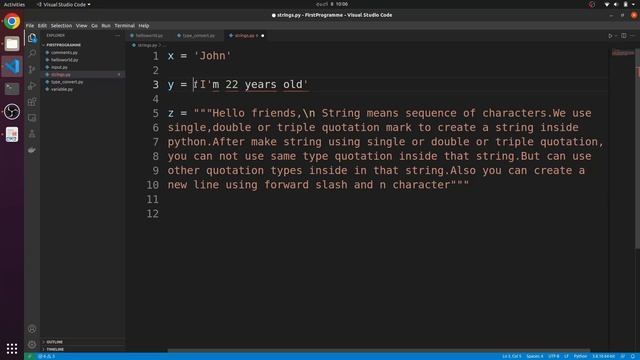Viewport: 640px width, 360px height.
Task: Select Python interpreter version in status bar
Action: click(x=604, y=356)
